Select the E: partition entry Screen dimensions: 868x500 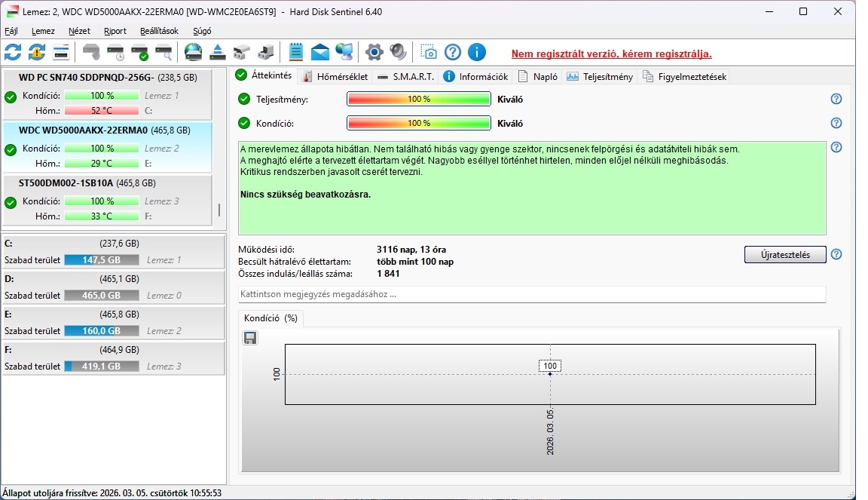click(114, 323)
